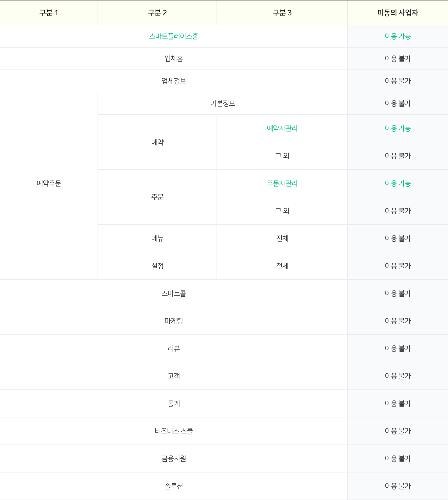The image size is (448, 500).
Task: Click the 미동의 사업자 column header
Action: click(398, 13)
